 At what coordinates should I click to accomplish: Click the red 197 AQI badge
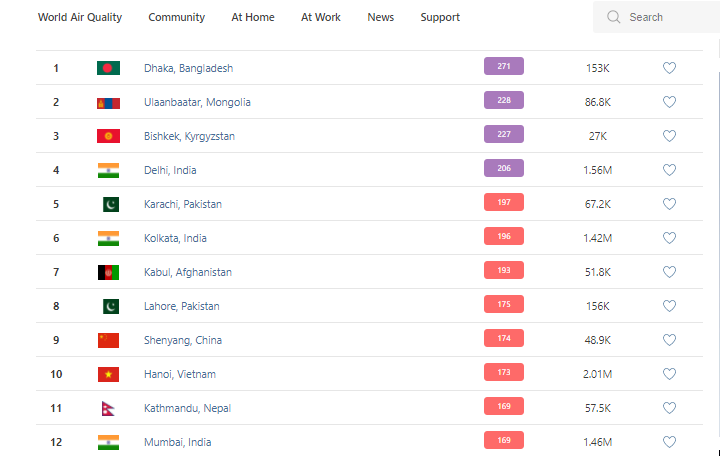point(503,203)
